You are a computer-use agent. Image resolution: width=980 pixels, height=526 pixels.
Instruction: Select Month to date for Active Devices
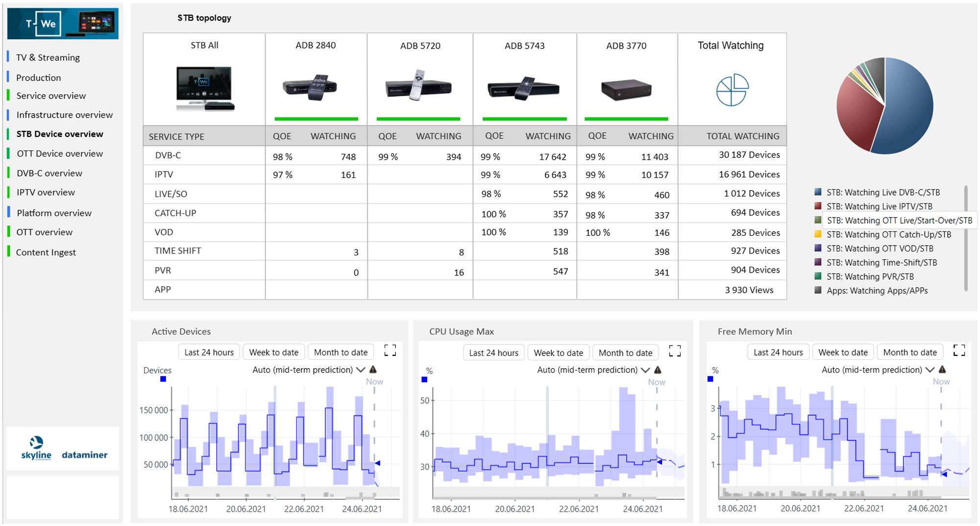pos(341,352)
